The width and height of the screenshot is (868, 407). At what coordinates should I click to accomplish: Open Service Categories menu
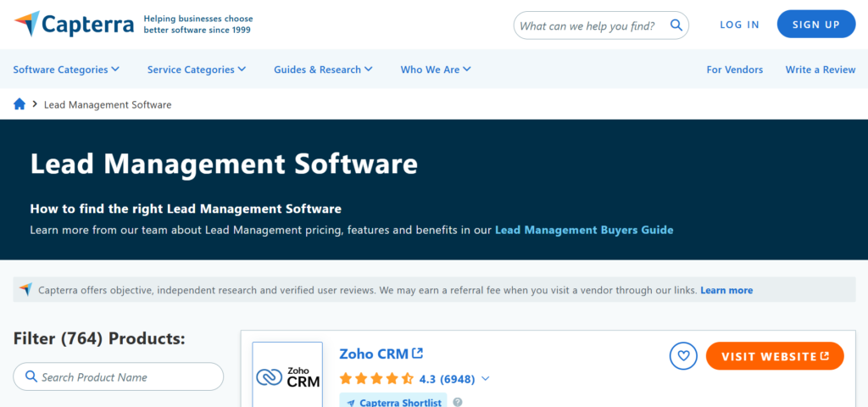[197, 70]
